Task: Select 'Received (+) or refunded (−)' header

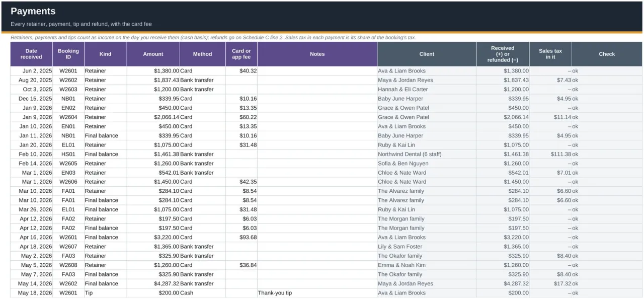Action: (x=503, y=54)
